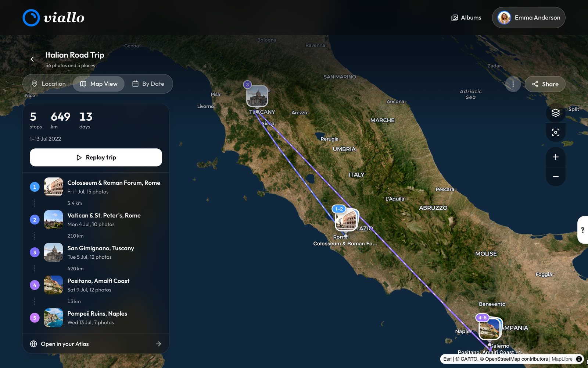The height and width of the screenshot is (368, 588).
Task: Open the Albums page
Action: (466, 18)
